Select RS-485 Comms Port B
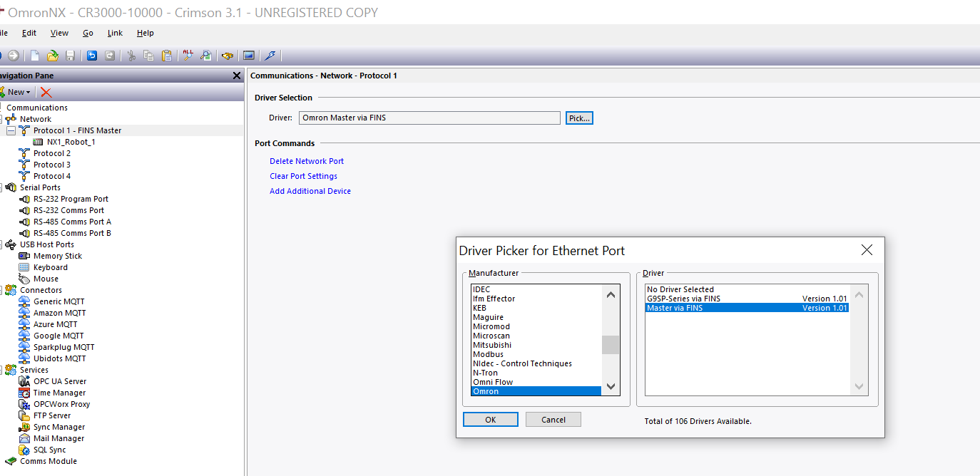The height and width of the screenshot is (476, 980). [x=72, y=233]
